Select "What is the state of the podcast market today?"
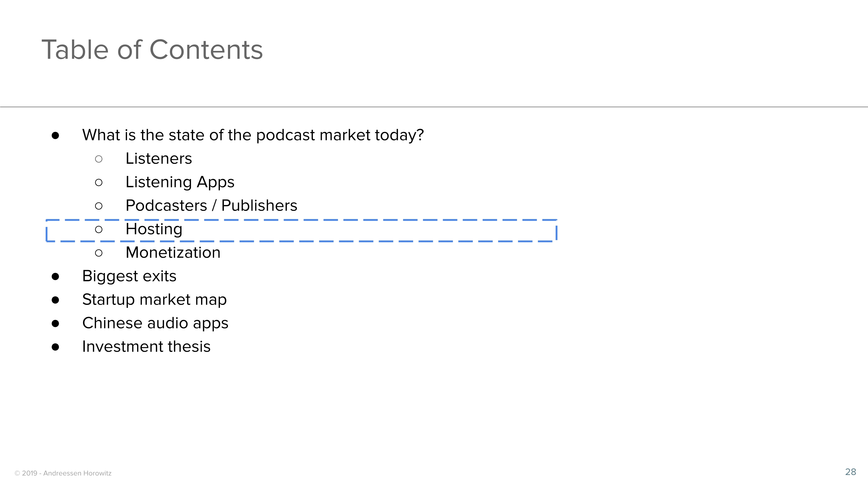Viewport: 868px width, 488px height. [253, 135]
